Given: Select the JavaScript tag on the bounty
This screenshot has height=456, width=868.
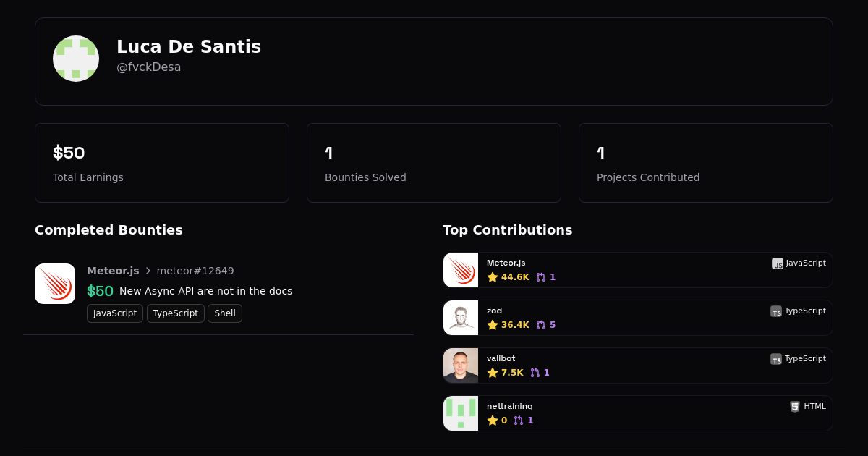Looking at the screenshot, I should (115, 313).
